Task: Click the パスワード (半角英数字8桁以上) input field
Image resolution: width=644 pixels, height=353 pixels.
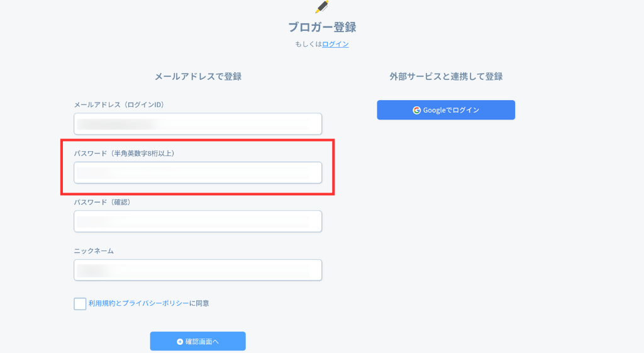Action: tap(197, 172)
